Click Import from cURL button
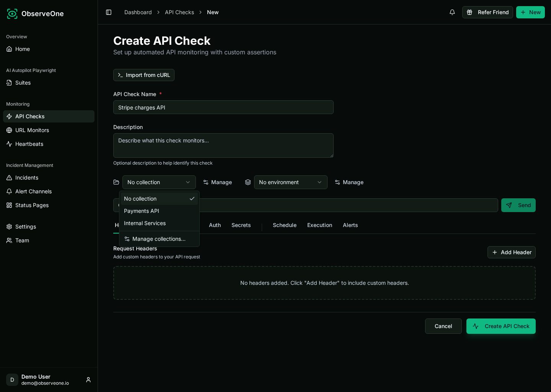This screenshot has height=392, width=551. tap(144, 75)
